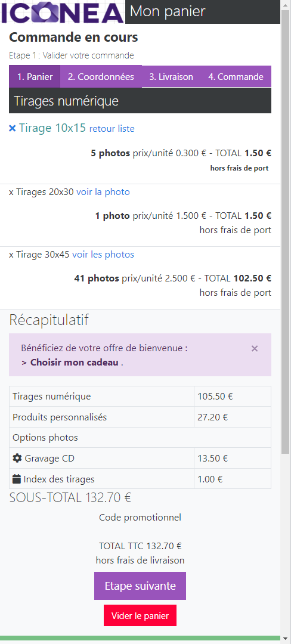This screenshot has height=644, width=291.
Task: Remove Tirage 10x15 with blue X icon
Action: (x=13, y=129)
